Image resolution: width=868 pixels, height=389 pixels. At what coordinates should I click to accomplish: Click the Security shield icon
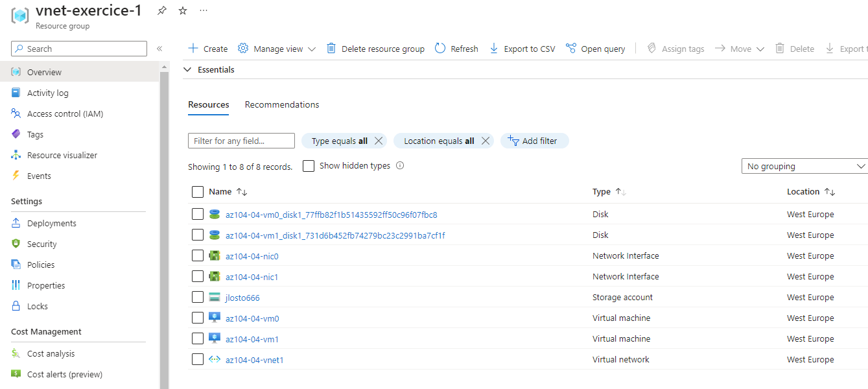(x=16, y=244)
